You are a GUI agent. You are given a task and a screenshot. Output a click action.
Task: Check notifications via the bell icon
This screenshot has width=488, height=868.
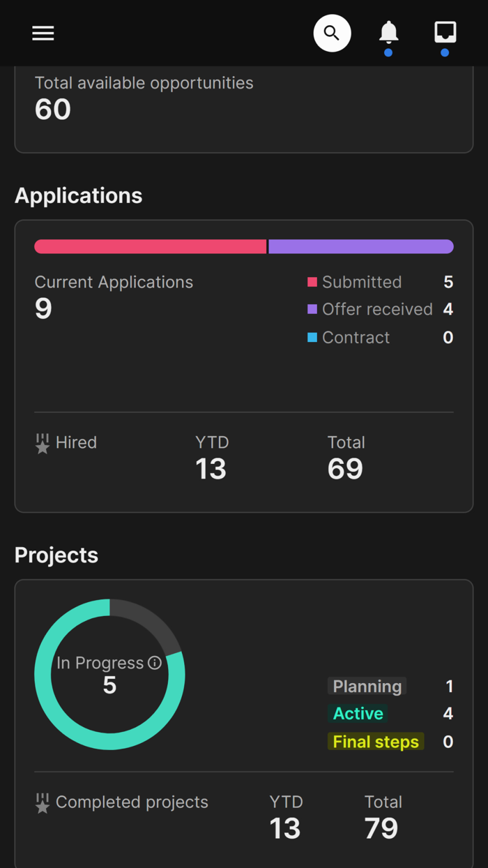[388, 31]
